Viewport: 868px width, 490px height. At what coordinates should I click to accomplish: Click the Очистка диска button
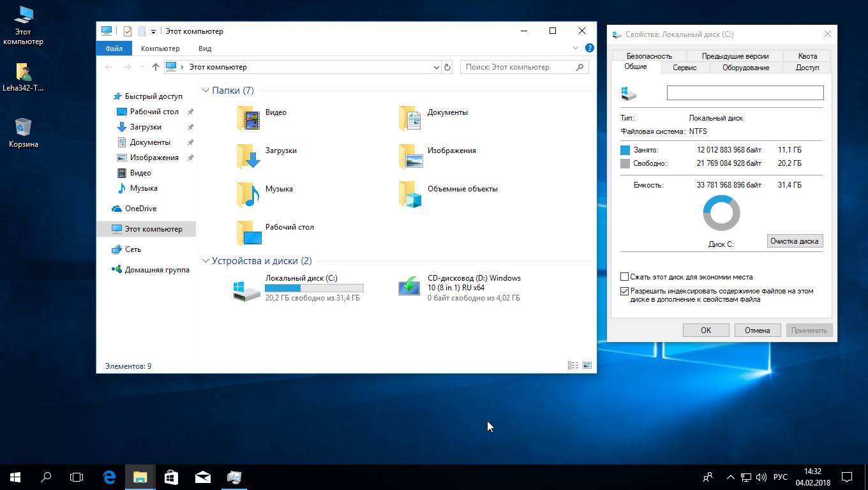[794, 241]
